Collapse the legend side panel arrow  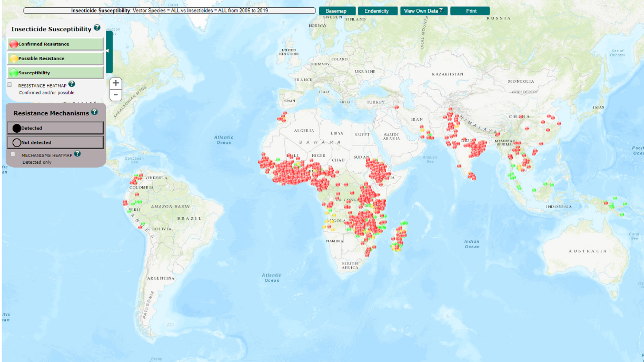pyautogui.click(x=108, y=51)
